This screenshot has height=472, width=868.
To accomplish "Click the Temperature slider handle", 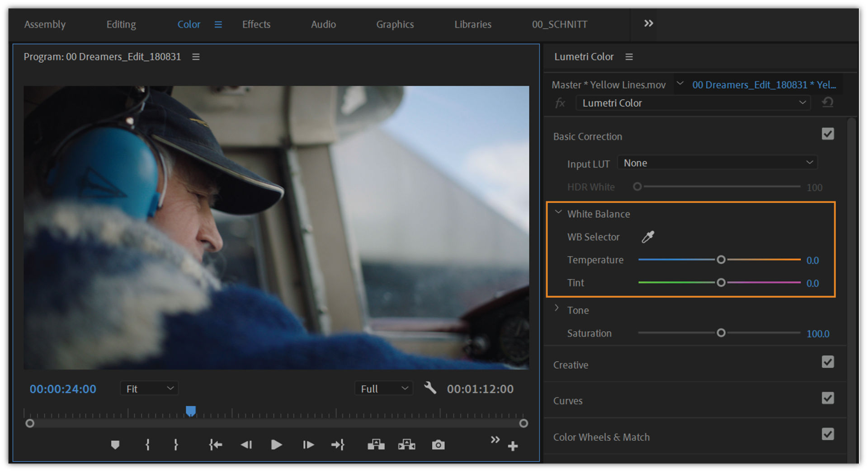I will pyautogui.click(x=721, y=260).
